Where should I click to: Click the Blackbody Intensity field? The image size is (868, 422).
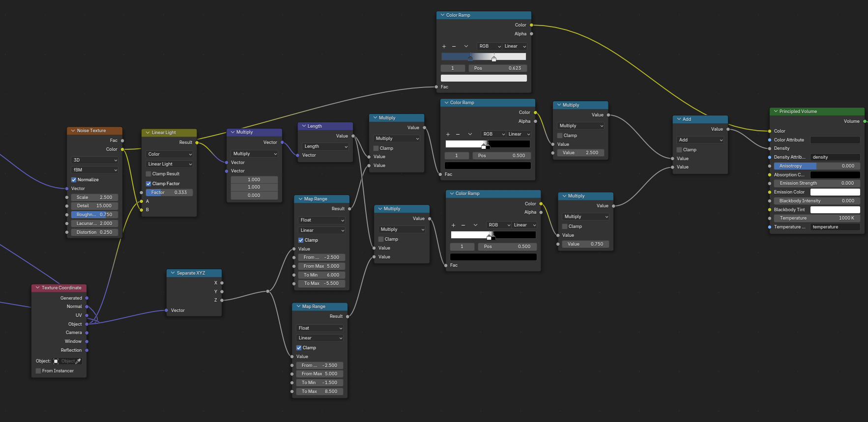(817, 201)
